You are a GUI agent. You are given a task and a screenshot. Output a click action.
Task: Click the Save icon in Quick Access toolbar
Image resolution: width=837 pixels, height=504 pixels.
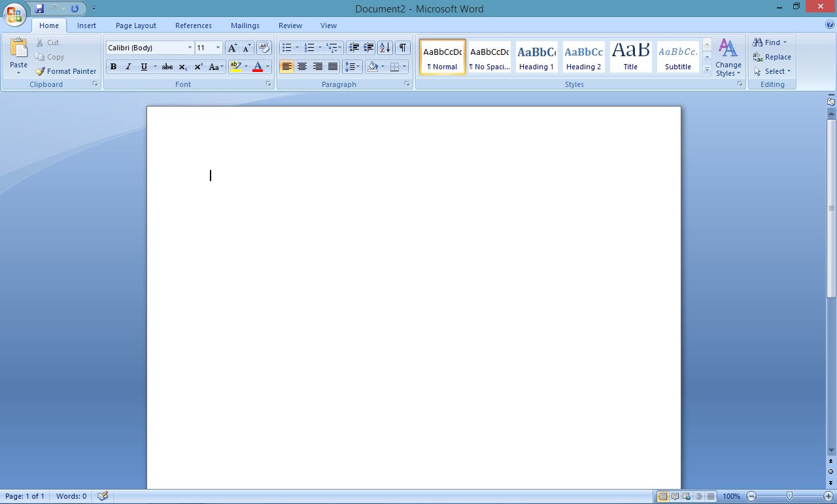39,8
